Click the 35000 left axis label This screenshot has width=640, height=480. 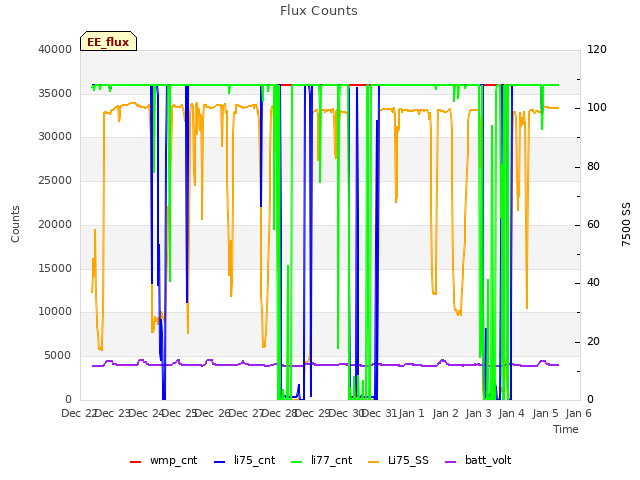pyautogui.click(x=55, y=93)
